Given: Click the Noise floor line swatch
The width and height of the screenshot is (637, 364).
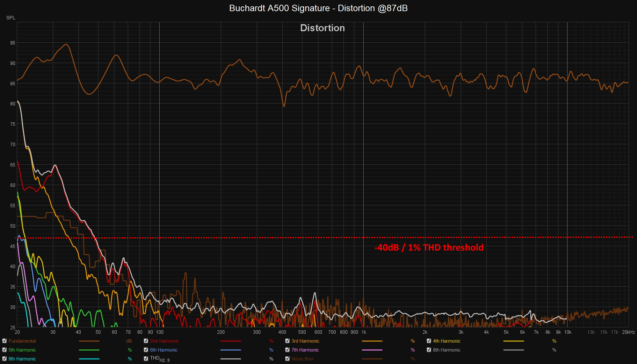Looking at the screenshot, I should coord(372,359).
